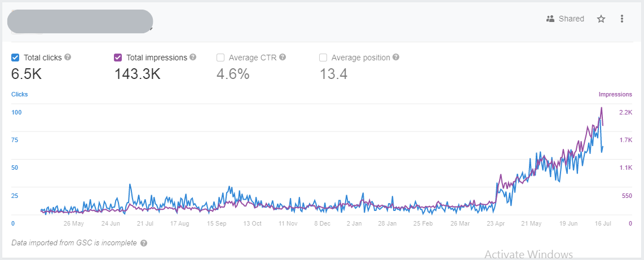The height and width of the screenshot is (260, 644).
Task: Uncheck the Total impressions checkbox
Action: pyautogui.click(x=118, y=58)
